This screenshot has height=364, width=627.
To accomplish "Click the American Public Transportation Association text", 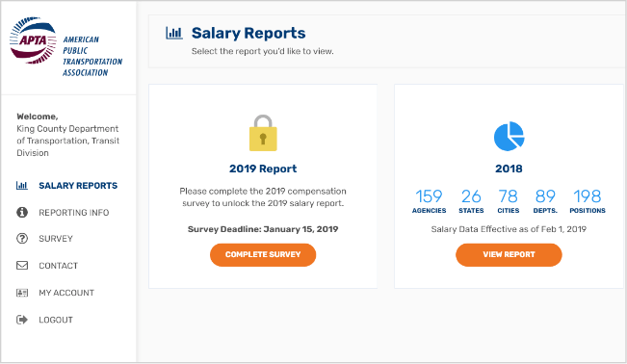I will (x=92, y=56).
